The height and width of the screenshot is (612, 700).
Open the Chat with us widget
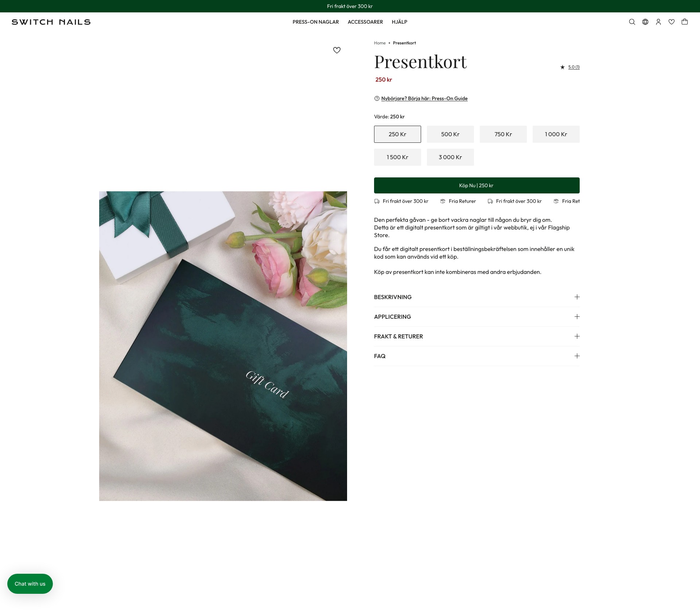tap(30, 584)
